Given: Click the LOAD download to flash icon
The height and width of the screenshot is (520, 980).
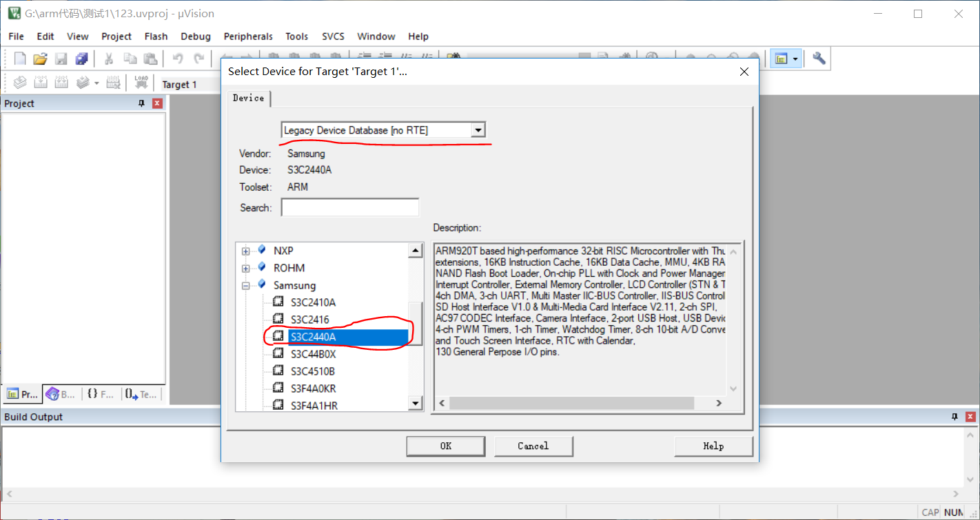Looking at the screenshot, I should click(141, 83).
